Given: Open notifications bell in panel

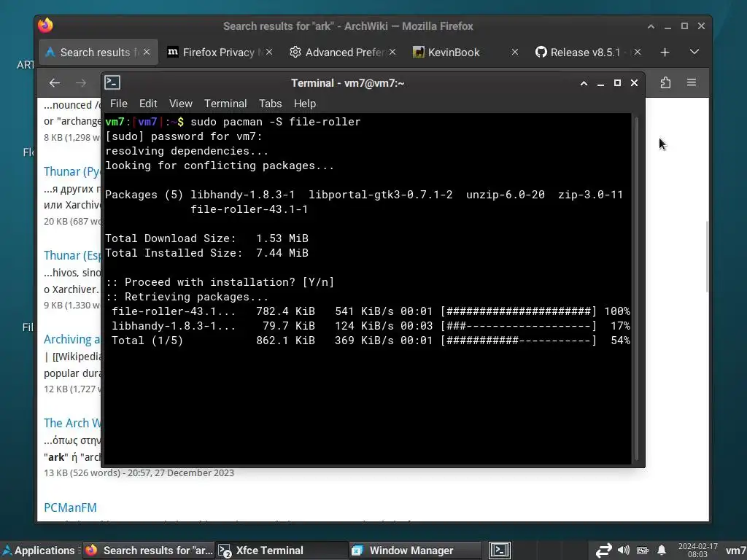Looking at the screenshot, I should click(662, 551).
